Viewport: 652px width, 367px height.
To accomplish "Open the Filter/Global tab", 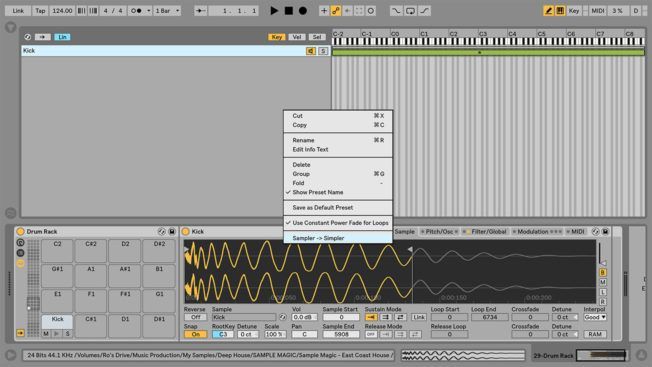I will click(486, 232).
